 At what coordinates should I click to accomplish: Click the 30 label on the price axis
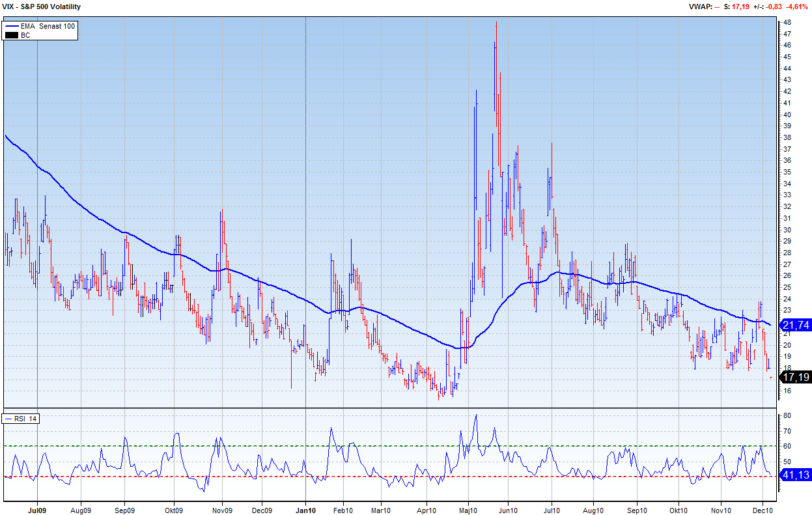[787, 230]
